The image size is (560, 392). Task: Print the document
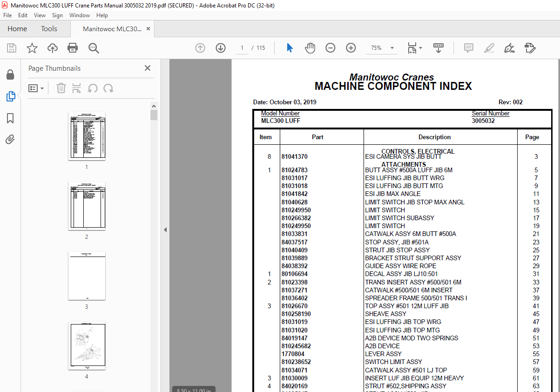click(73, 48)
